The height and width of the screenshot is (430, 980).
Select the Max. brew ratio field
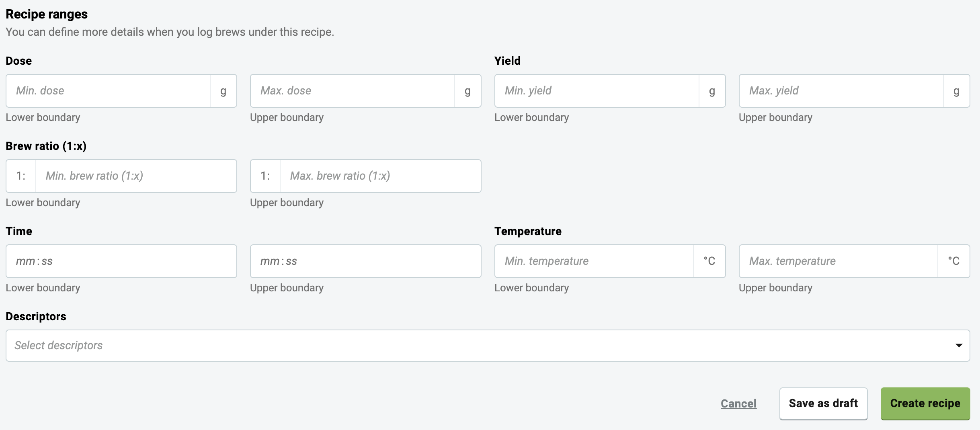[381, 176]
